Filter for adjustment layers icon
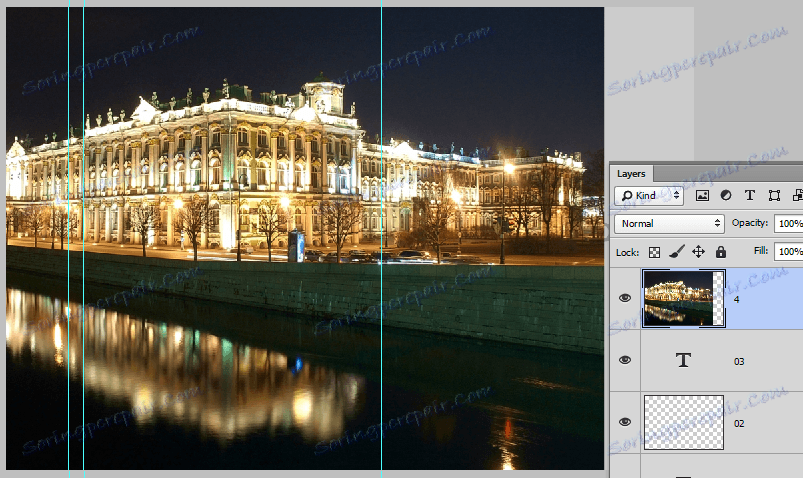803x478 pixels. pos(726,196)
